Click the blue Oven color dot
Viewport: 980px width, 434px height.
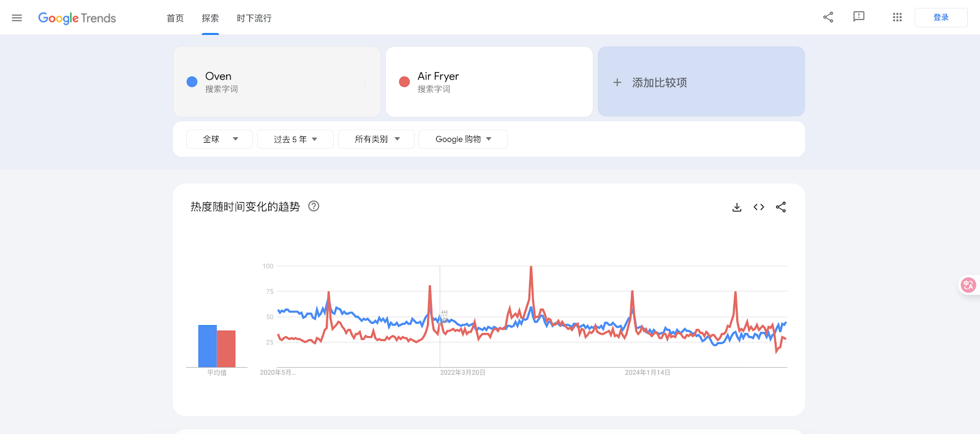coord(192,81)
